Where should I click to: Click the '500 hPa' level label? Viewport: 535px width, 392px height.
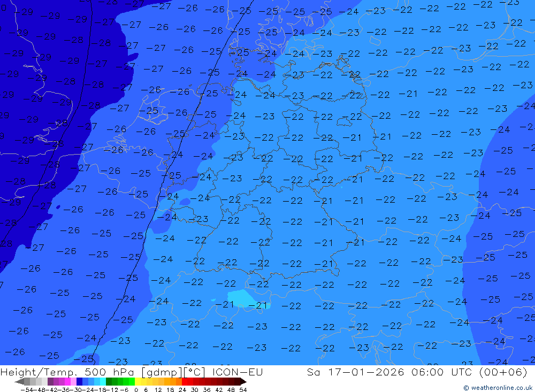(x=109, y=372)
